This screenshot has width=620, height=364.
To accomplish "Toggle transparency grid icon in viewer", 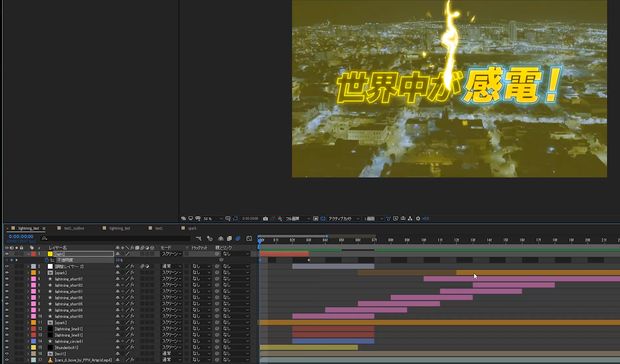I will 322,219.
